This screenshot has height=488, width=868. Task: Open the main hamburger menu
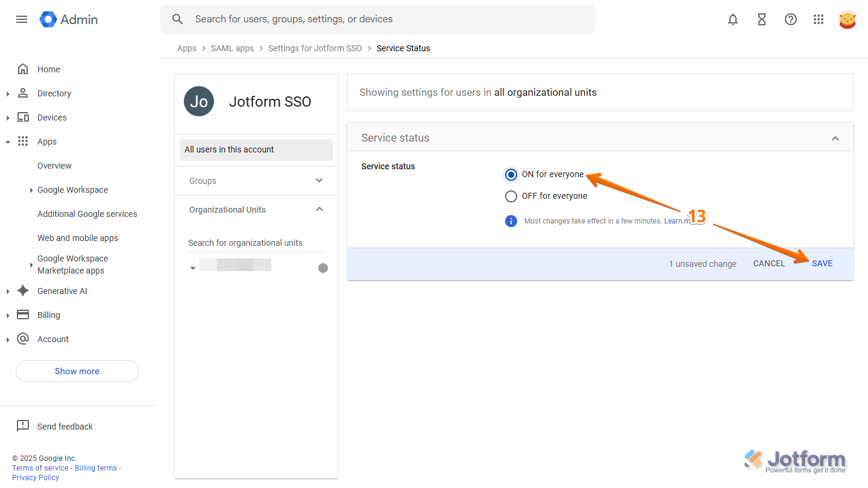[22, 19]
